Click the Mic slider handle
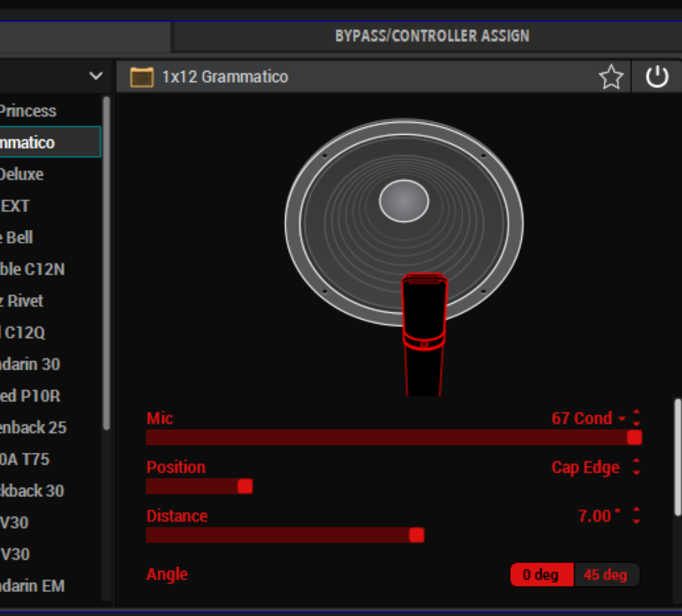Viewport: 682px width, 616px height. coord(634,437)
